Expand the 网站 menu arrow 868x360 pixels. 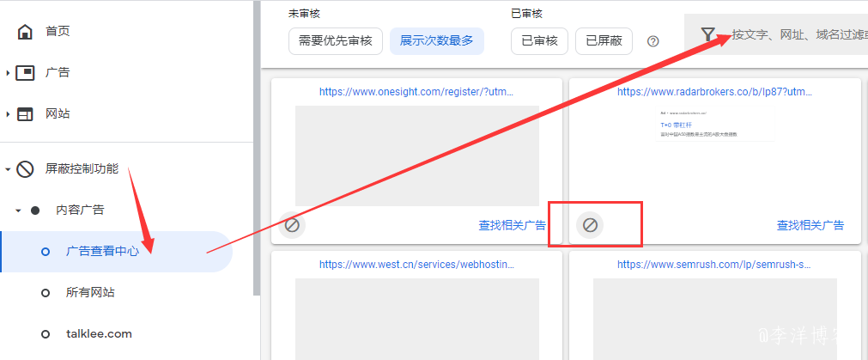8,114
